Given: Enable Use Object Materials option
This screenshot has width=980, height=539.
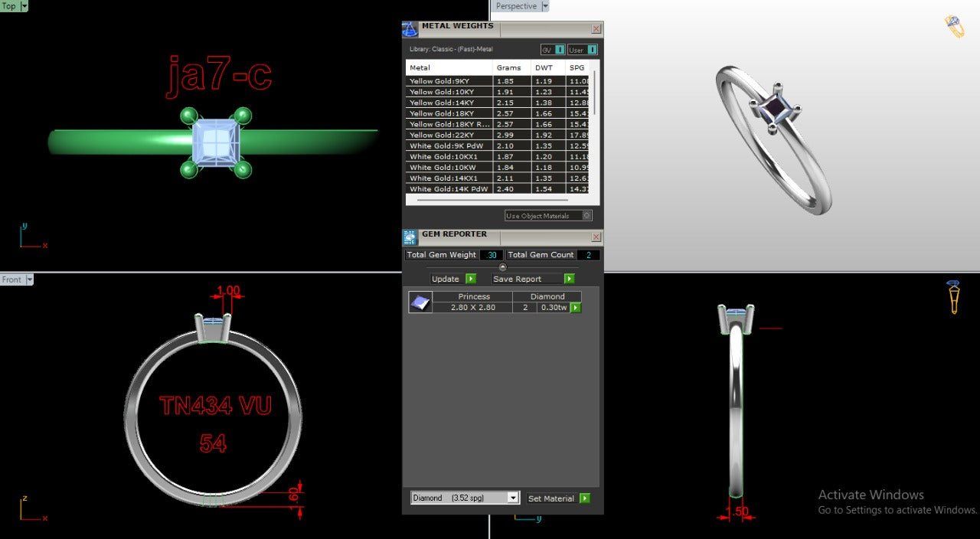Looking at the screenshot, I should (587, 216).
